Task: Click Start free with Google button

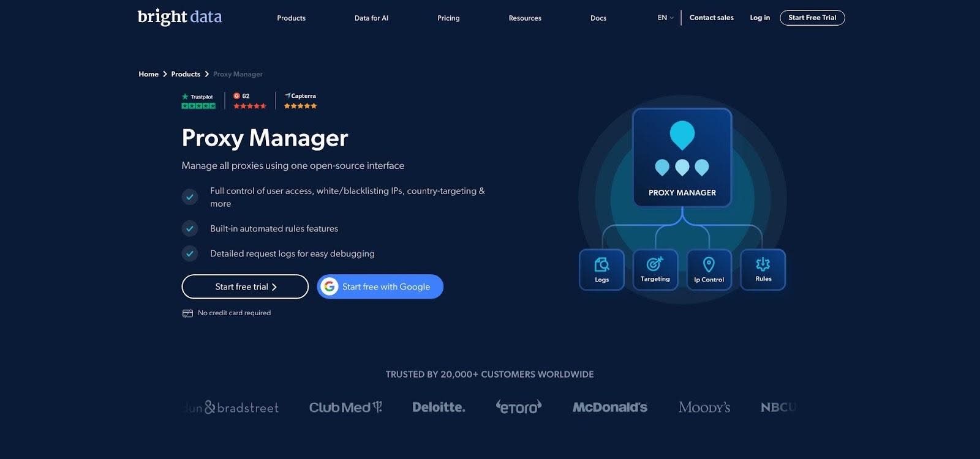Action: point(380,286)
